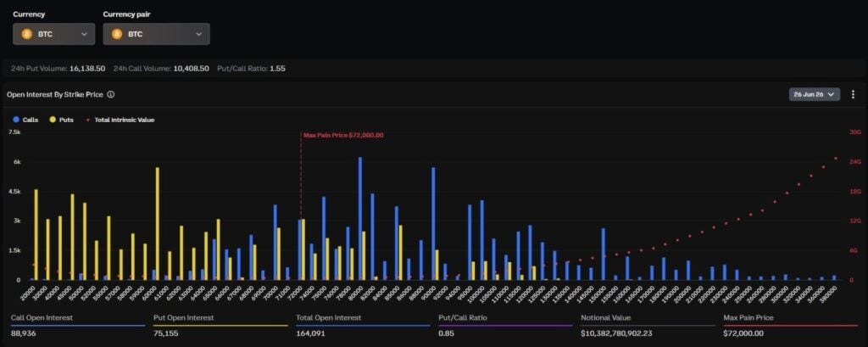This screenshot has height=347, width=868.
Task: Click the blue call bar at strike 100000
Action: tap(481, 240)
